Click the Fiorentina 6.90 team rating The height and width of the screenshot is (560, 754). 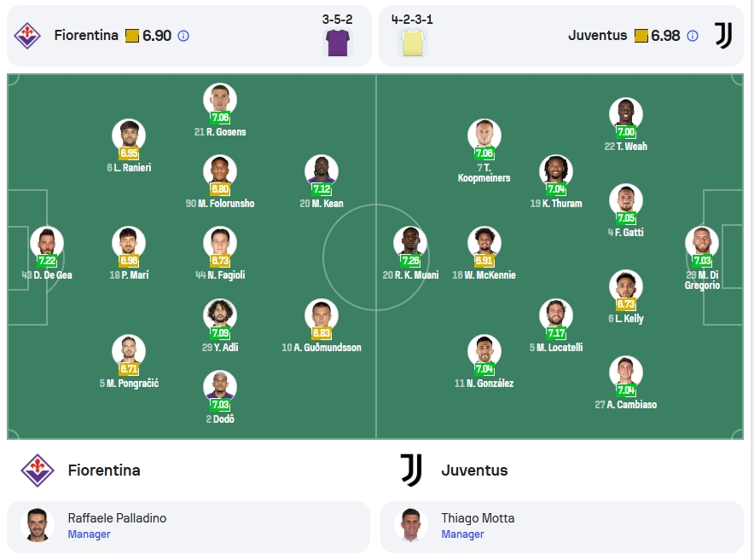(157, 36)
